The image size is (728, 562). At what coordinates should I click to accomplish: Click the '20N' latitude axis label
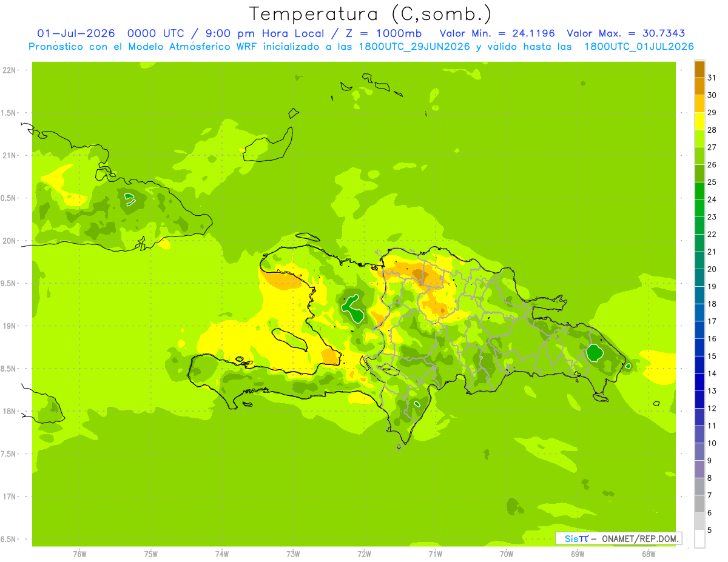[x=9, y=241]
